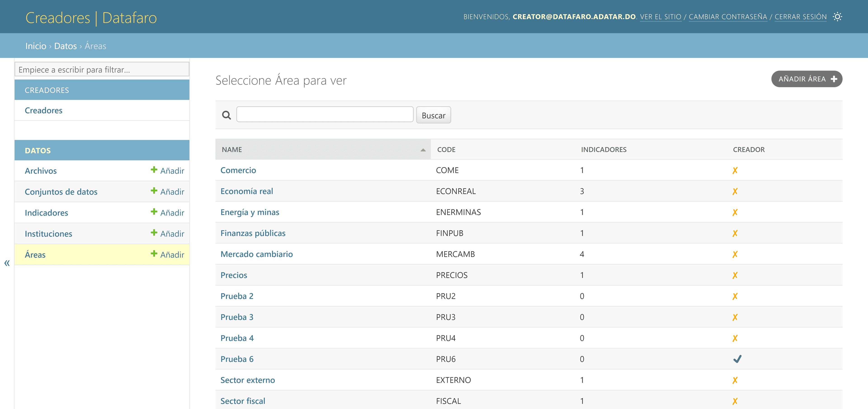
Task: Open the Comercio area
Action: coord(238,170)
